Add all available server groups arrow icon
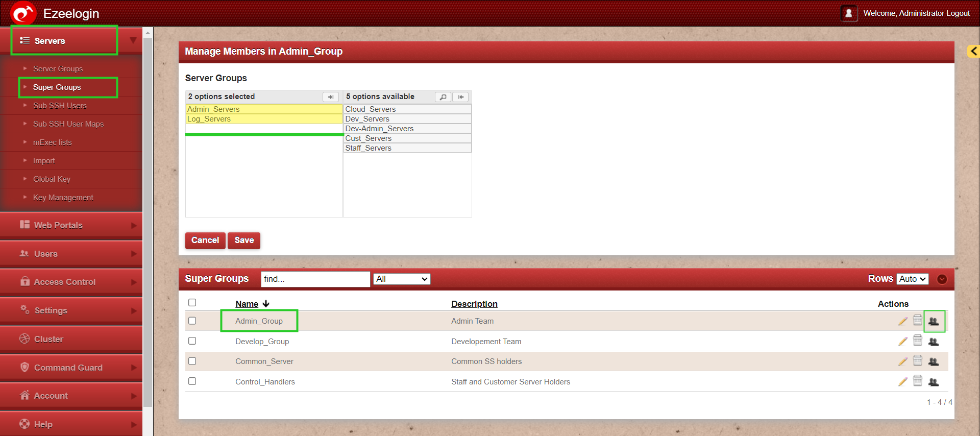 [x=461, y=97]
